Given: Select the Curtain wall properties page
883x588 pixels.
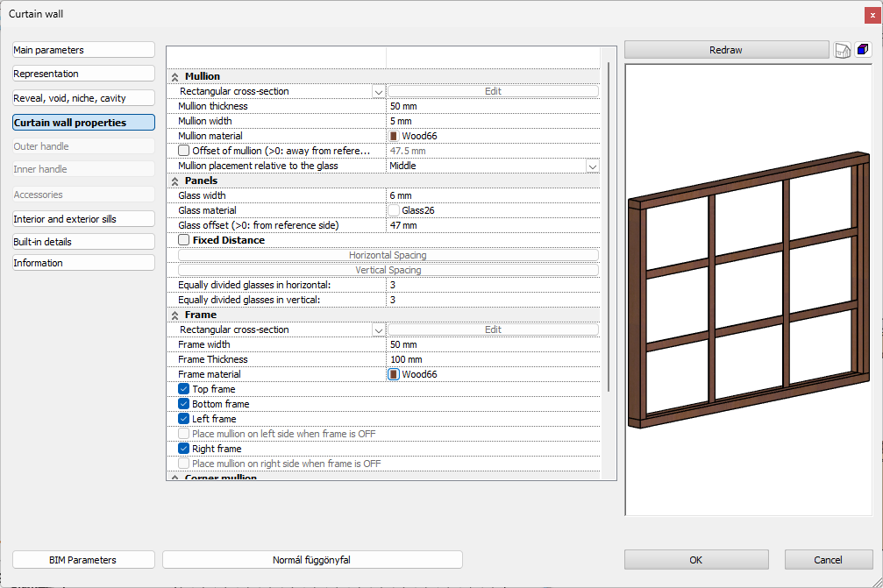Looking at the screenshot, I should coord(83,123).
